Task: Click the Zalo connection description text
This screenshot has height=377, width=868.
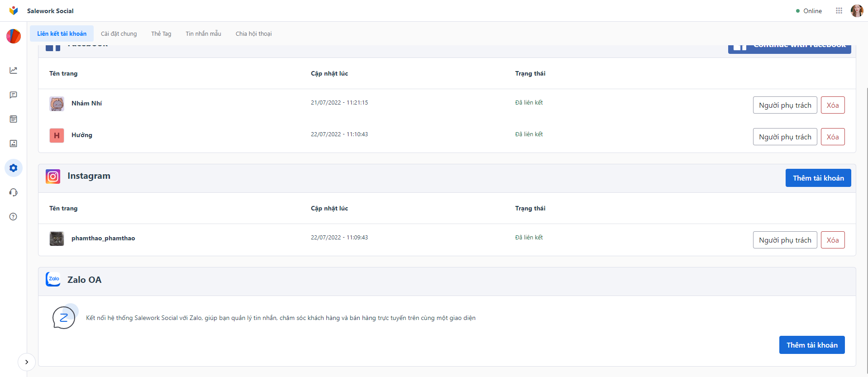Action: pyautogui.click(x=281, y=318)
